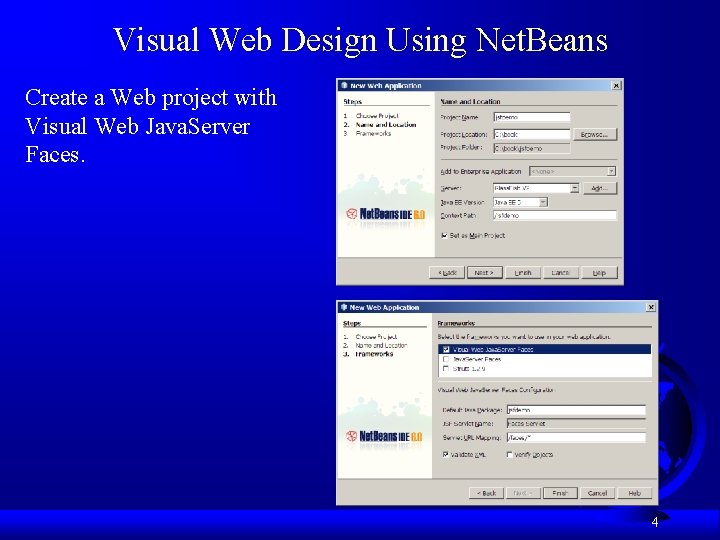Screen dimensions: 720x540
Task: Enable JavaServer Faces framework checkbox
Action: (x=446, y=359)
